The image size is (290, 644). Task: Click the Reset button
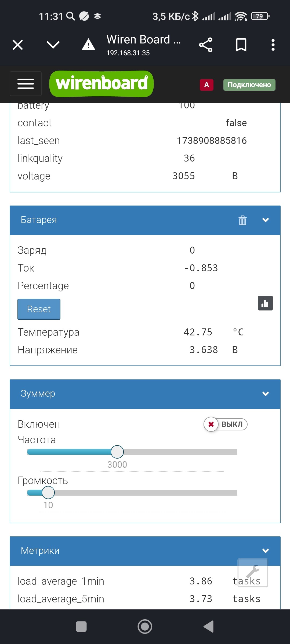coord(39,309)
